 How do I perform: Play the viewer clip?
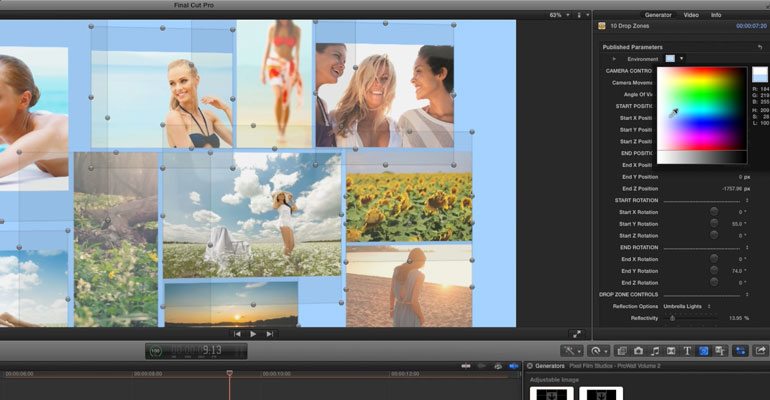click(253, 334)
